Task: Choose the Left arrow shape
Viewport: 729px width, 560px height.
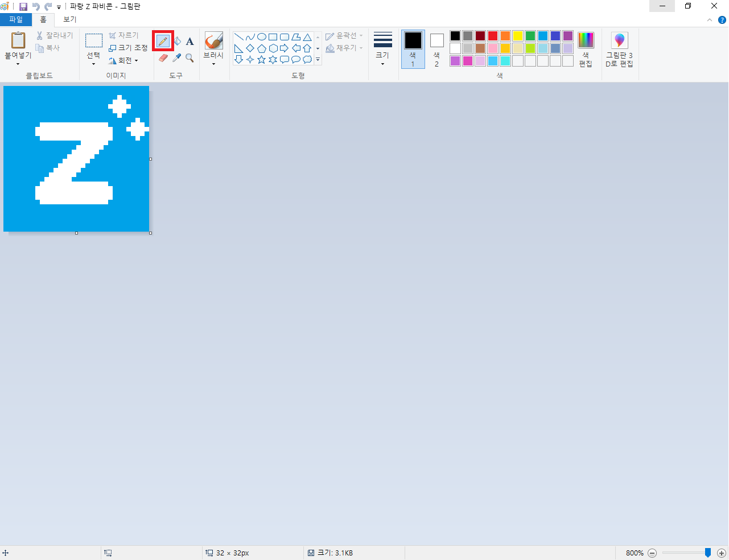Action: tap(296, 48)
